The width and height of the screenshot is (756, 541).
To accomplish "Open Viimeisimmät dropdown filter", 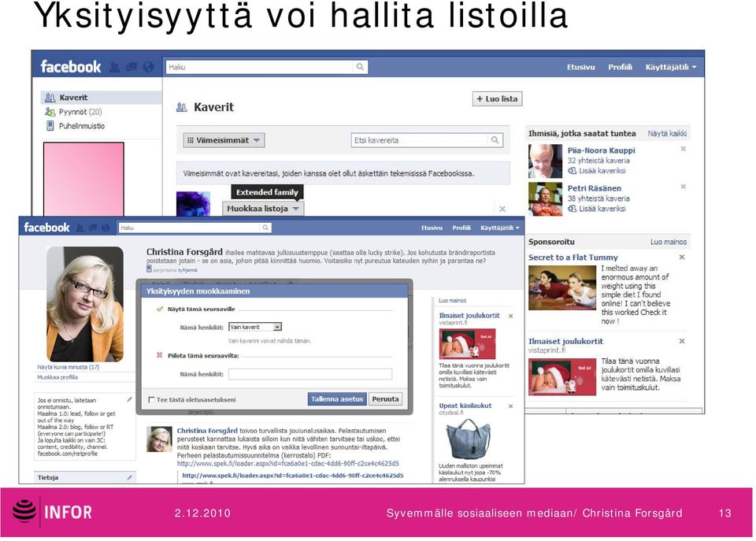I will pos(224,140).
